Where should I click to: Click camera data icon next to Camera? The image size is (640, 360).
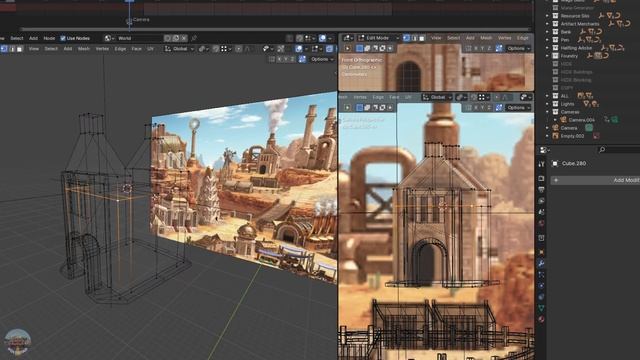pyautogui.click(x=589, y=128)
